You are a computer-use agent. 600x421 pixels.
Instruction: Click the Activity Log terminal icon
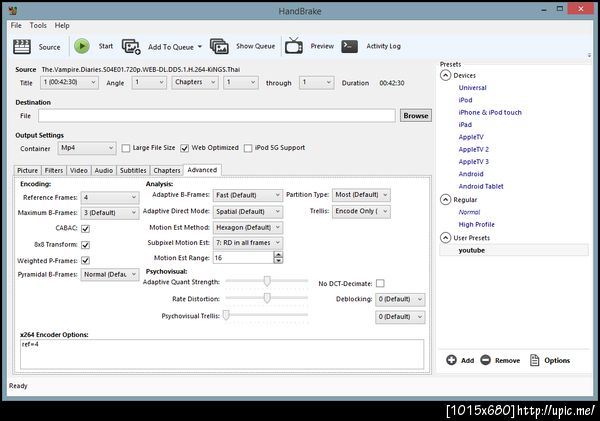[x=349, y=46]
